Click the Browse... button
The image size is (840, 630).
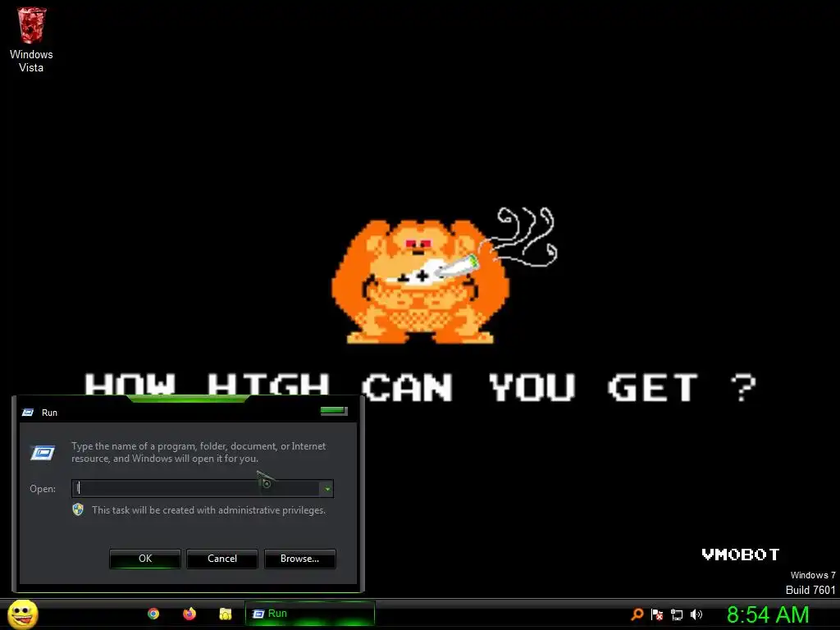pyautogui.click(x=300, y=558)
